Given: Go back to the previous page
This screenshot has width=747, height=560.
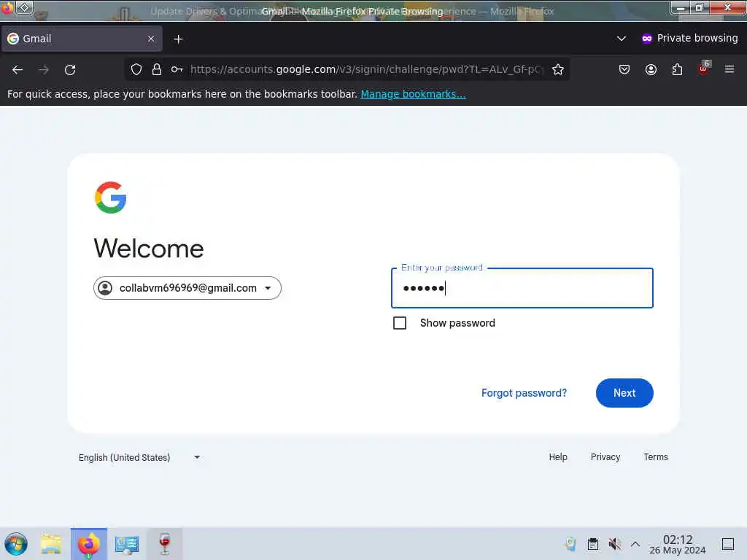Looking at the screenshot, I should point(18,70).
